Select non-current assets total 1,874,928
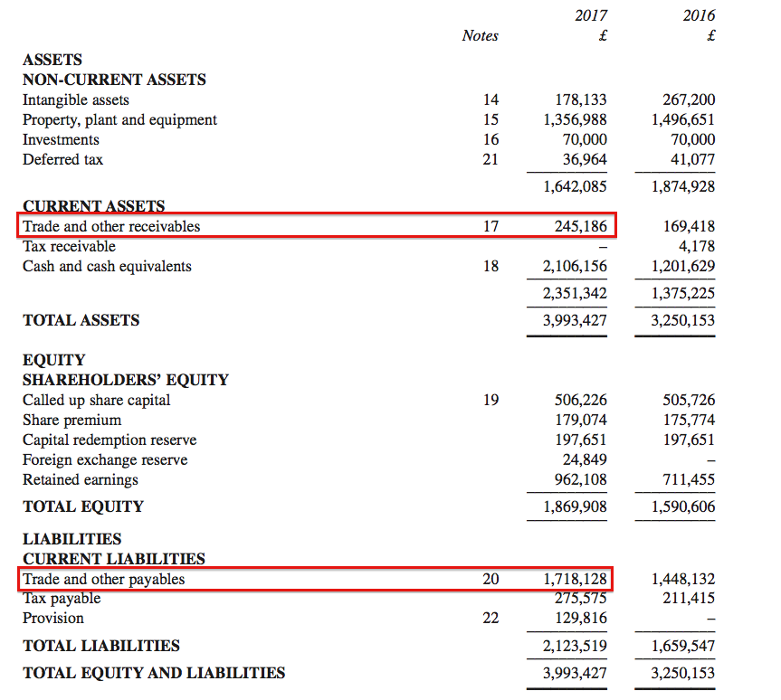This screenshot has height=700, width=781. point(683,186)
